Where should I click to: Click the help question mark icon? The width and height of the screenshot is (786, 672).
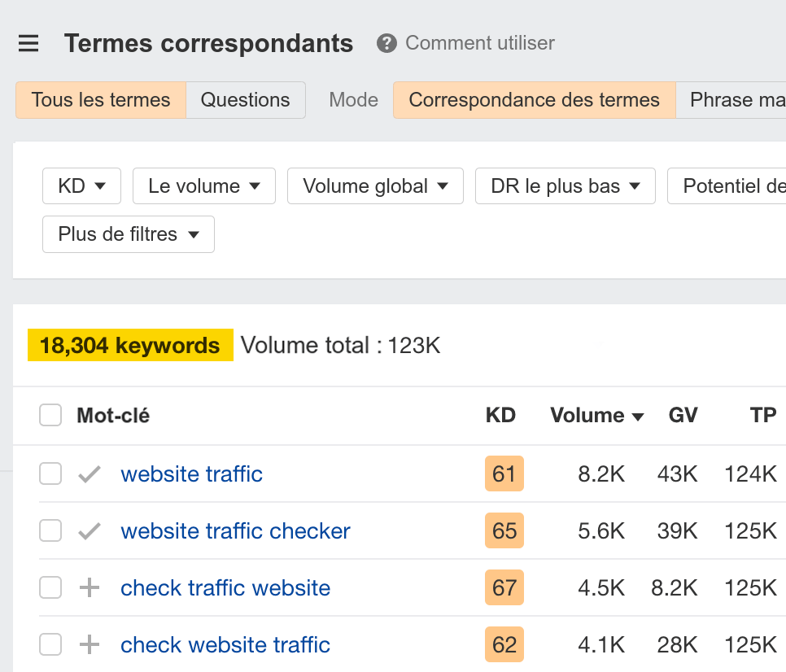pyautogui.click(x=388, y=44)
